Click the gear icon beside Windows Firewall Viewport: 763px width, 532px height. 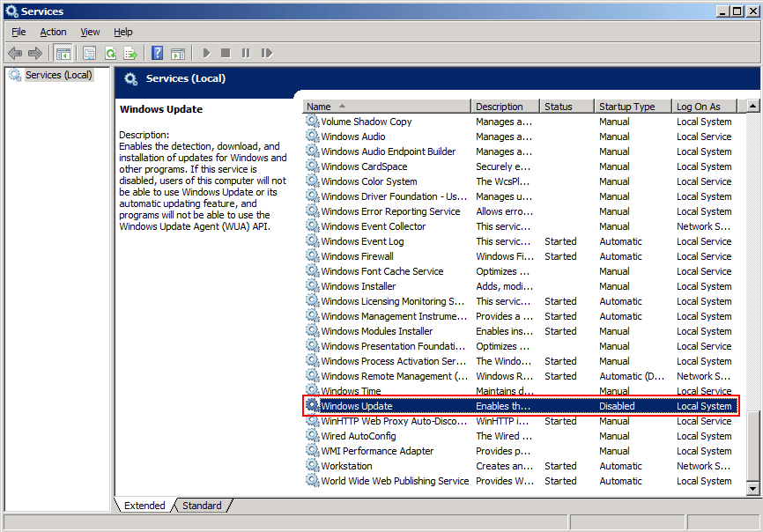coord(312,255)
